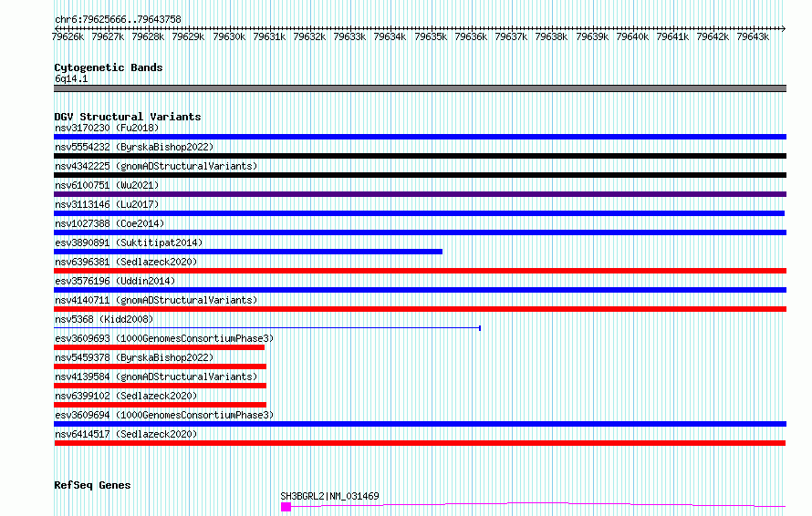The image size is (812, 516).
Task: Click the magenta SH3BGRL2 intron line
Action: click(538, 504)
